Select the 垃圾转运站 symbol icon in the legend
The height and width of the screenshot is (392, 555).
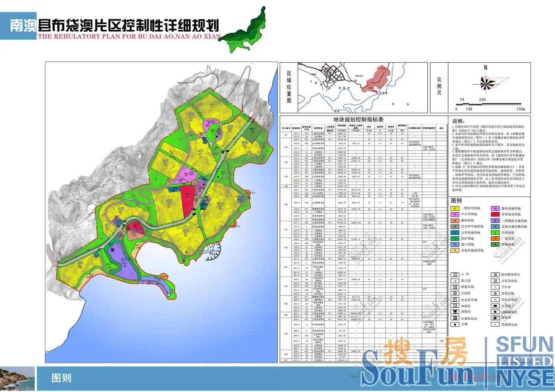point(495,324)
